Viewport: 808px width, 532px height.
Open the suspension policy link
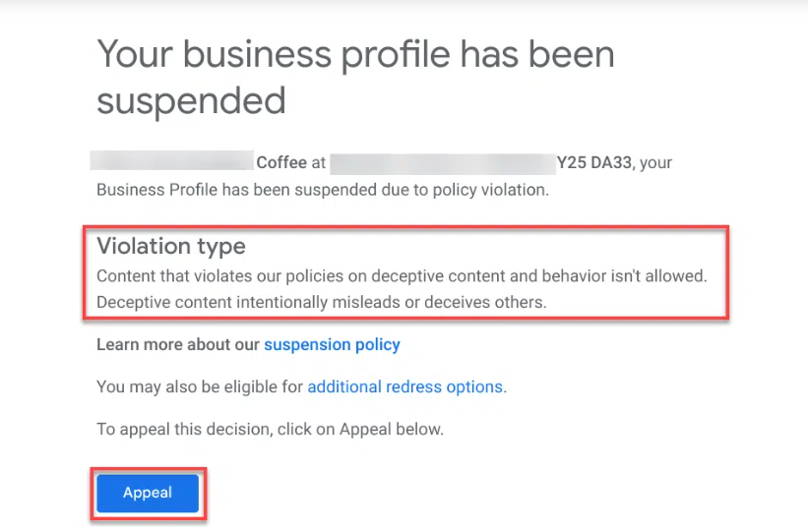tap(332, 344)
